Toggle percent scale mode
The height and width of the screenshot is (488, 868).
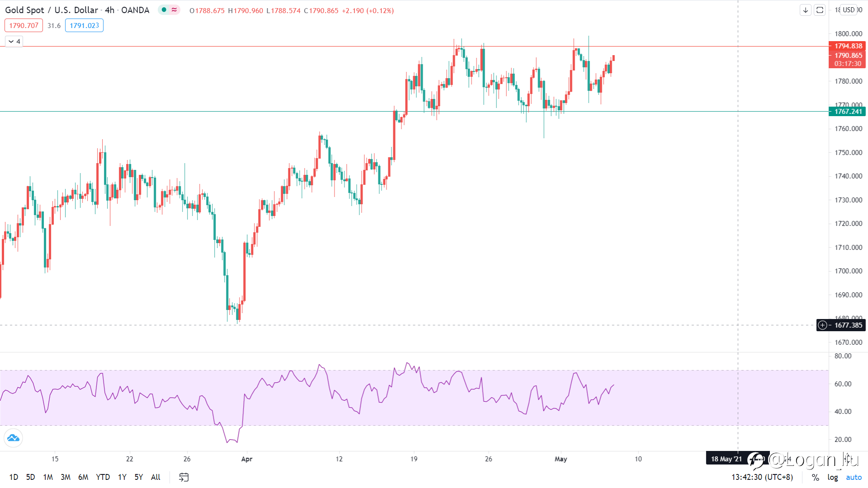click(x=815, y=477)
